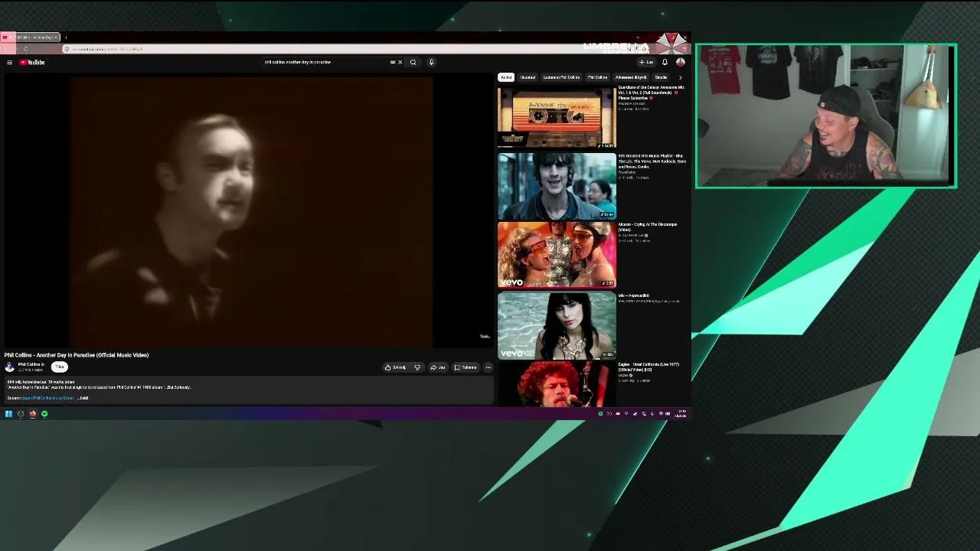The width and height of the screenshot is (980, 551).
Task: Go to the YouTube home logo
Action: point(32,62)
